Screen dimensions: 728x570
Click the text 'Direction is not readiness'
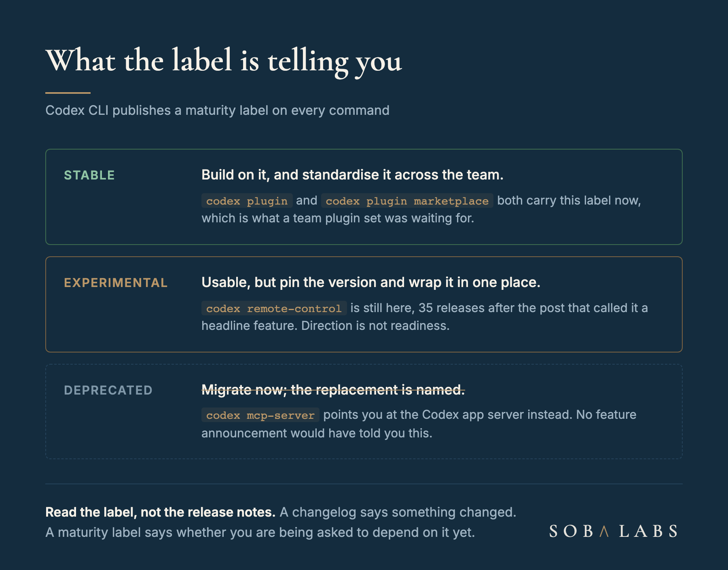pos(375,326)
